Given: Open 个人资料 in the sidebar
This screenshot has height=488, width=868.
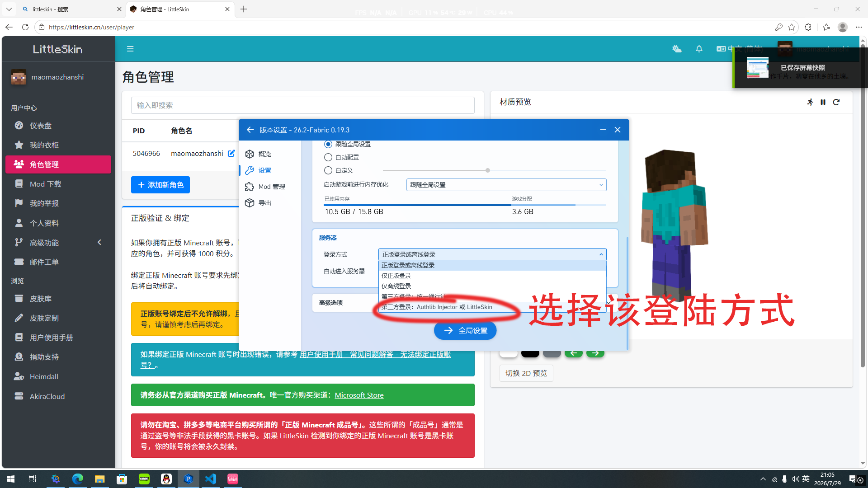Looking at the screenshot, I should (58, 223).
